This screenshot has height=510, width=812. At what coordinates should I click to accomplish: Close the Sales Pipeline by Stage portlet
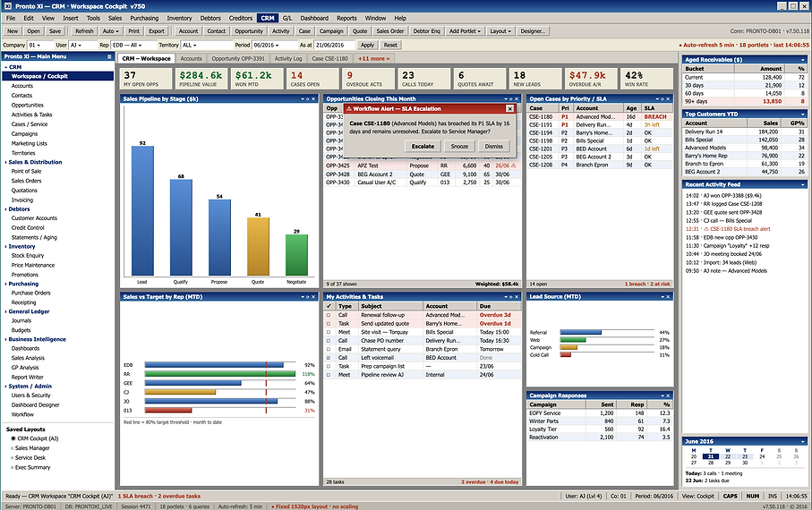[313, 99]
